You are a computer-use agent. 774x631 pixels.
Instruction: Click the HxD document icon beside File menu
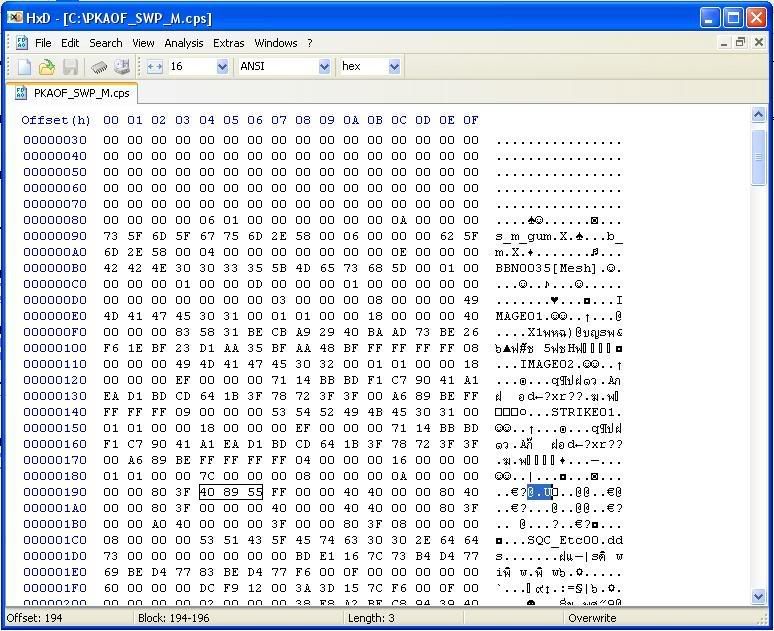(21, 43)
